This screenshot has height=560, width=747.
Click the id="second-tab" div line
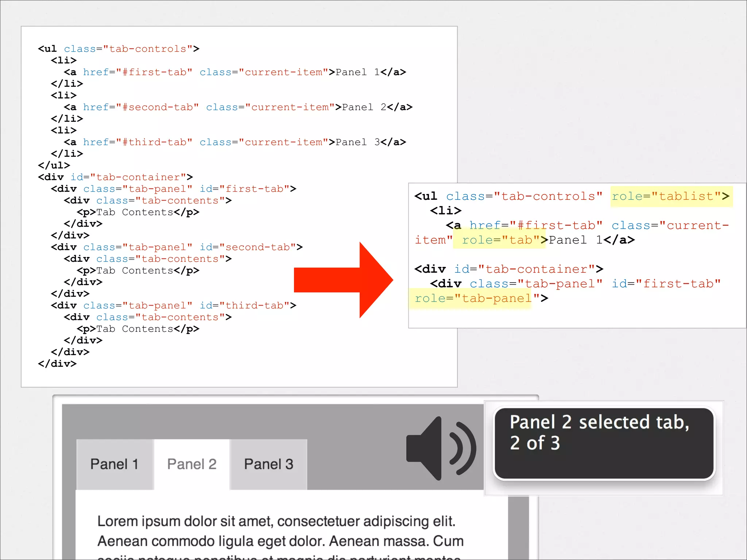coord(177,247)
